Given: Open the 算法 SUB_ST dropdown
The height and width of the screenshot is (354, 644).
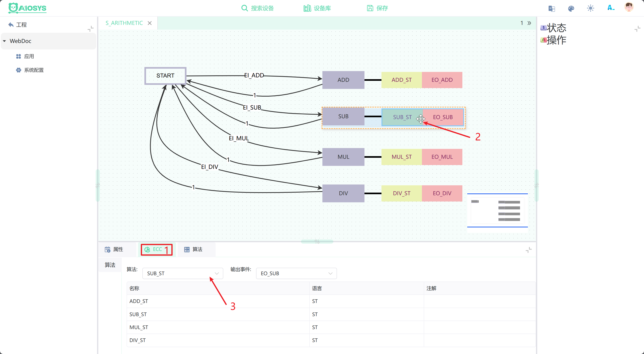Looking at the screenshot, I should point(182,273).
